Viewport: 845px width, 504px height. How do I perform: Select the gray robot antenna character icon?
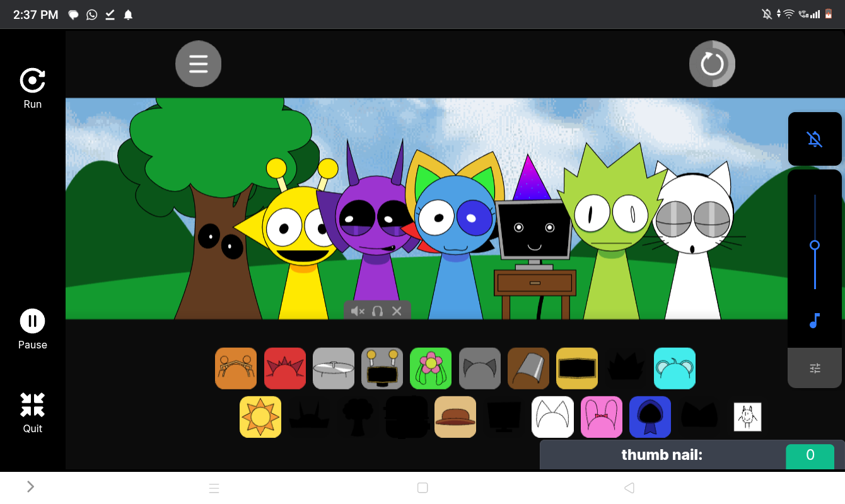click(x=382, y=369)
